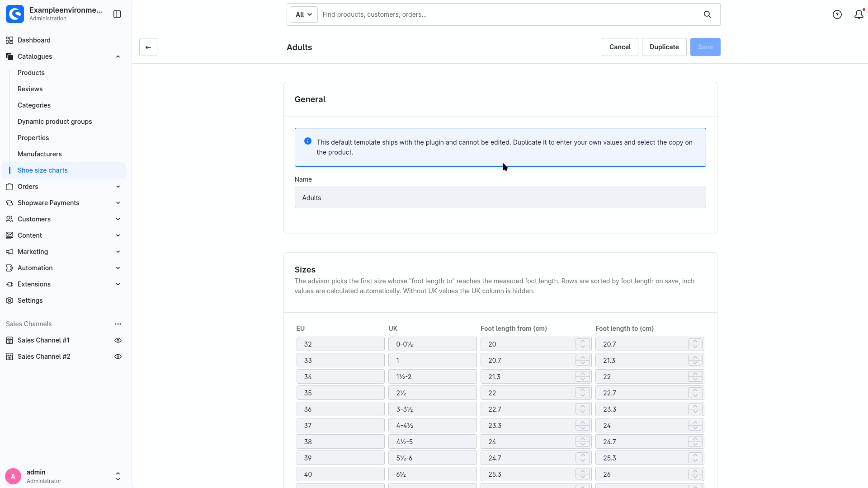868x488 pixels.
Task: Toggle the Sales Channel #2 eye icon
Action: (118, 357)
